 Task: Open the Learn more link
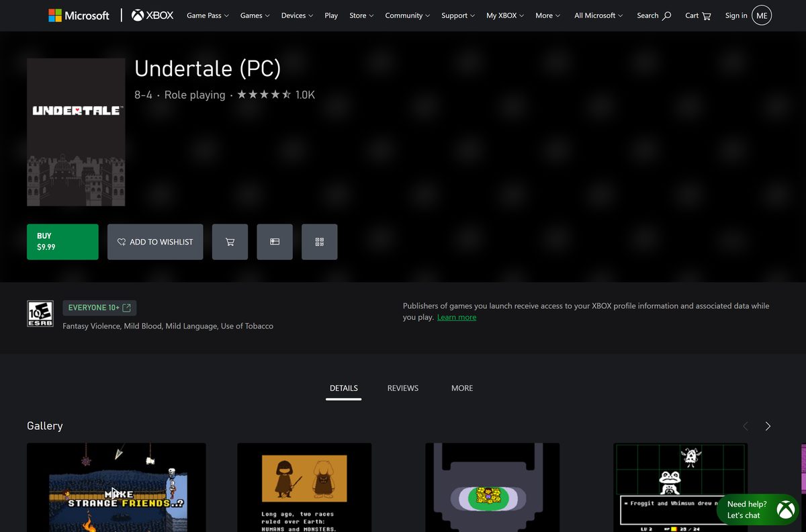457,317
